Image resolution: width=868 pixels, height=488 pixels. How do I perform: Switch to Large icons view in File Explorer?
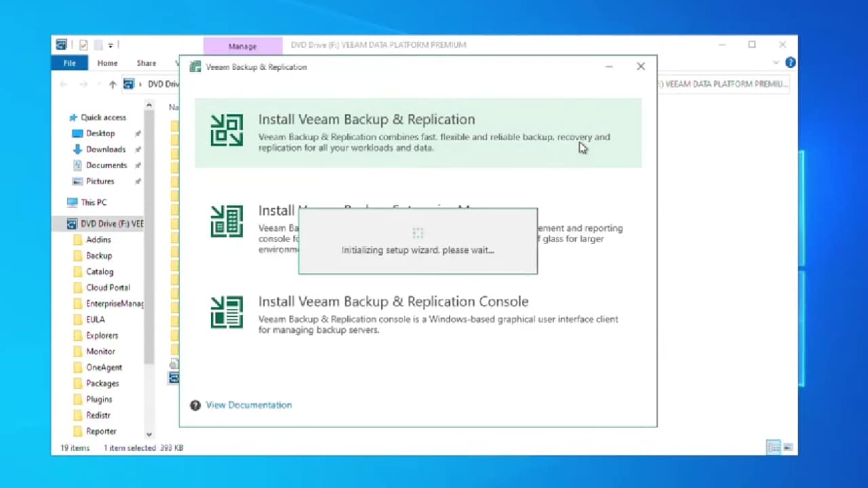(x=787, y=447)
